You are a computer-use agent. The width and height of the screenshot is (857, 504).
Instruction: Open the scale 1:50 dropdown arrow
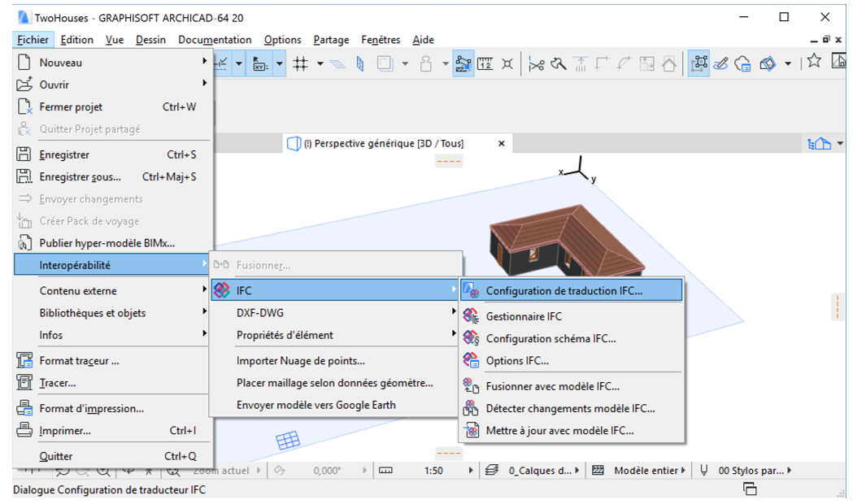pyautogui.click(x=471, y=470)
